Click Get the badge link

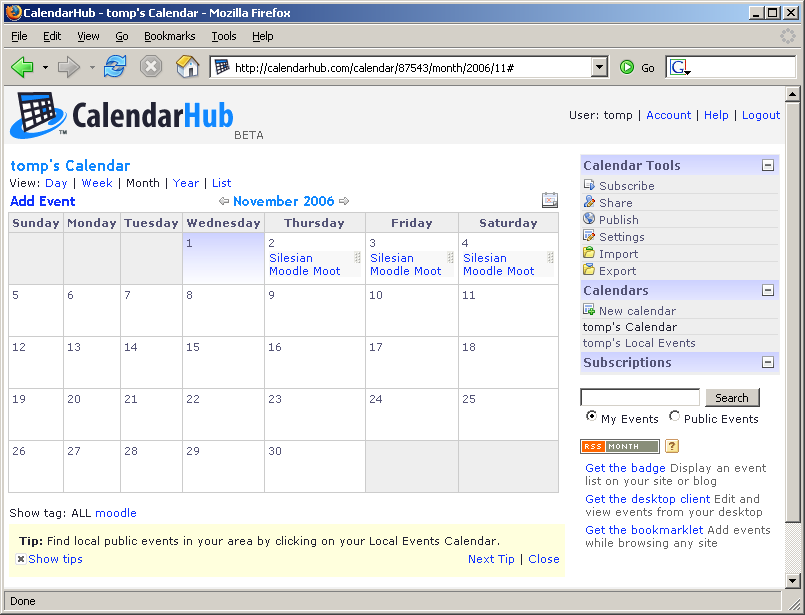click(625, 468)
